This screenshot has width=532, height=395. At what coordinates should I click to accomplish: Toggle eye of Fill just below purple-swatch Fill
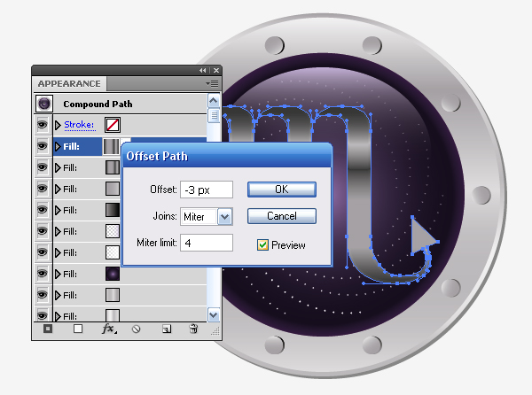(42, 295)
